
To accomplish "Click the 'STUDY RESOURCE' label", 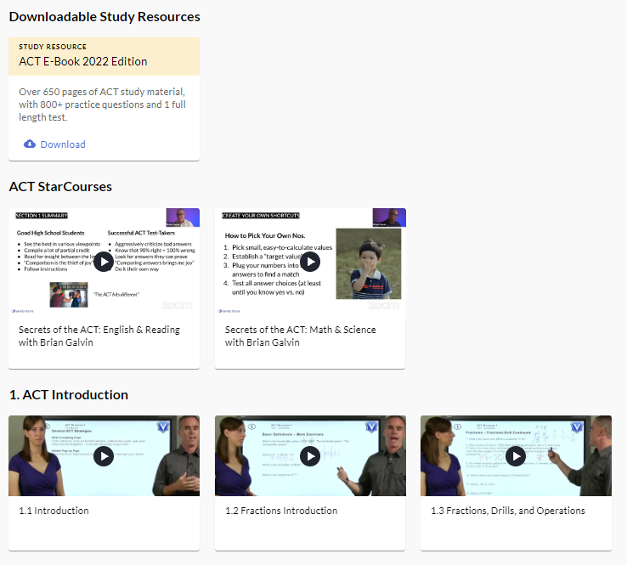I will pos(52,46).
